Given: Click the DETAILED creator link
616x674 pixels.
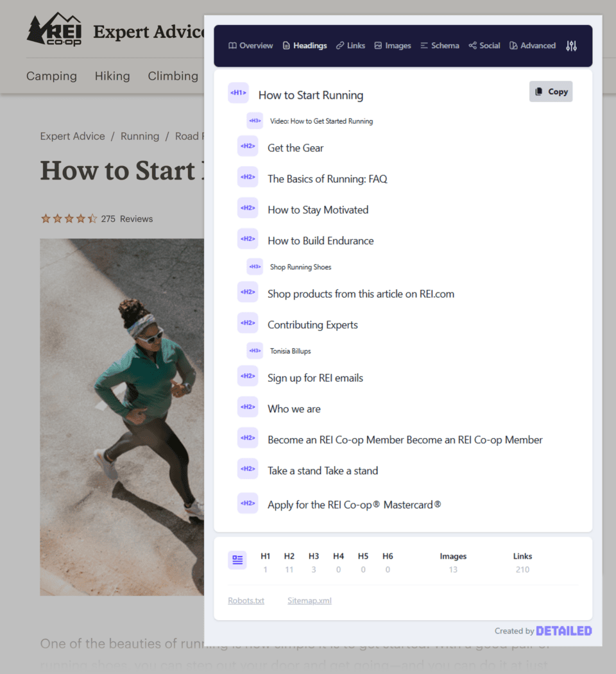Looking at the screenshot, I should pos(564,630).
